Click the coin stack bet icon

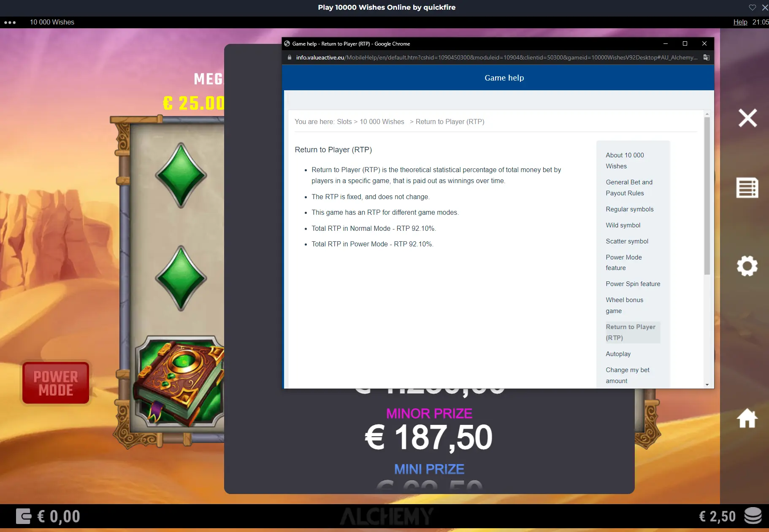[x=753, y=516]
